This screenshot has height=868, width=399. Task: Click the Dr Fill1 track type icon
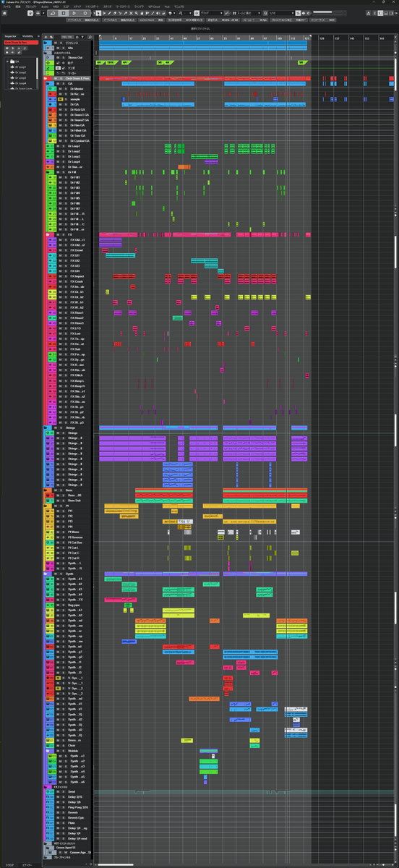pyautogui.click(x=51, y=177)
